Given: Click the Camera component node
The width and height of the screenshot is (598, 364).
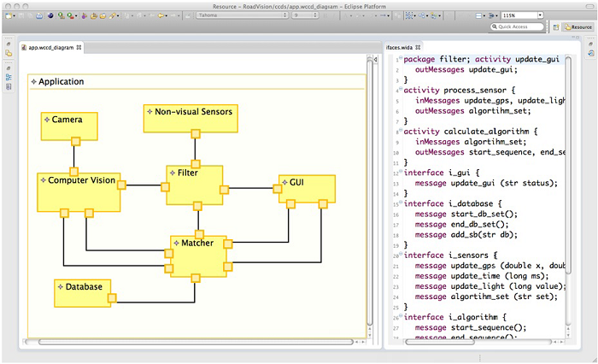Looking at the screenshot, I should tap(69, 126).
